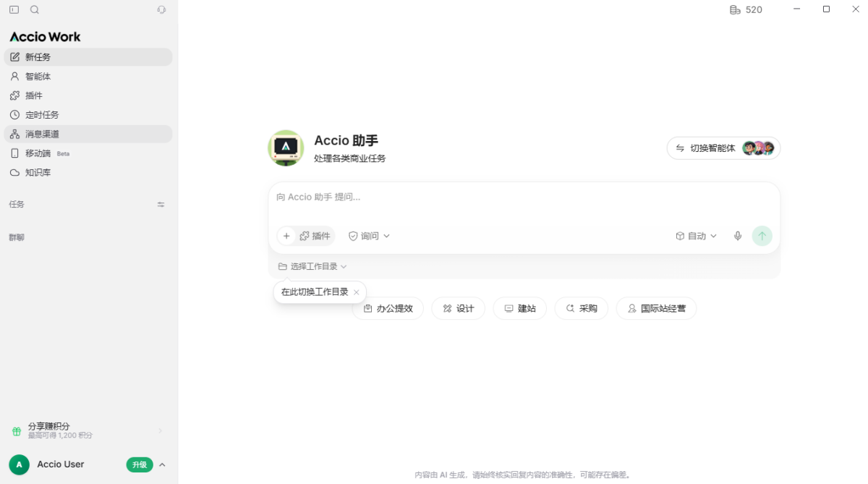Open 知识库 in the sidebar
This screenshot has width=868, height=484.
88,172
